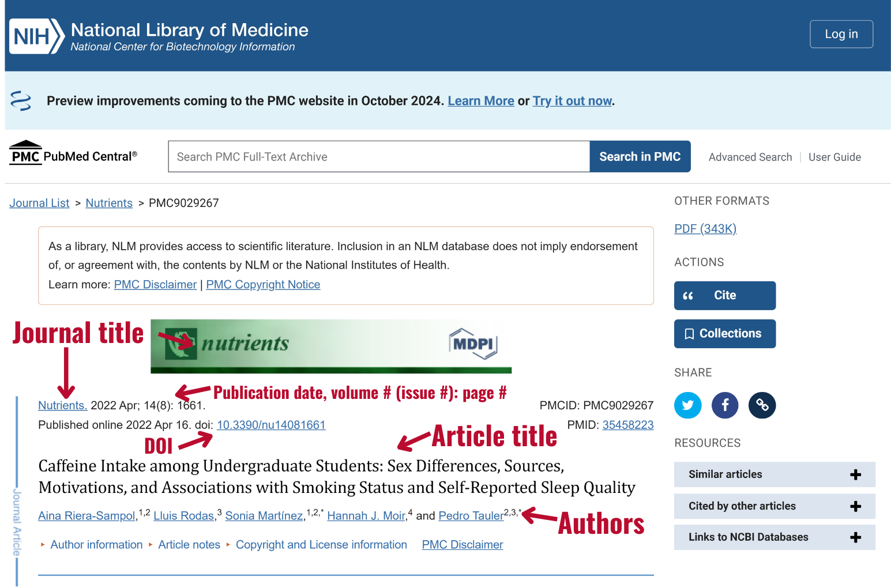
Task: Share article on Twitter
Action: 687,405
